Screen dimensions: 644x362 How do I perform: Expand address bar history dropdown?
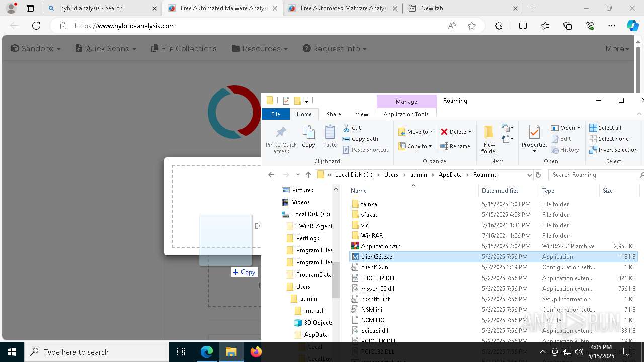pyautogui.click(x=529, y=175)
